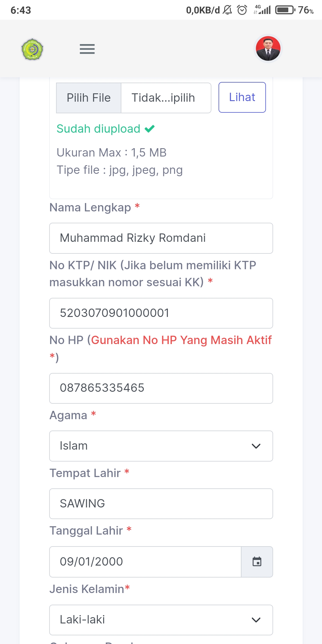Tap the university logo icon
Screen dimensions: 322x644
coord(32,49)
